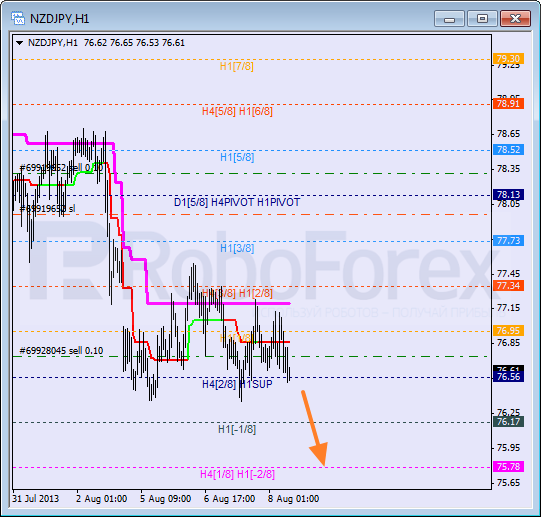Viewport: 541px width, 517px height.
Task: Select the H1[7/8] level label
Action: pyautogui.click(x=237, y=66)
